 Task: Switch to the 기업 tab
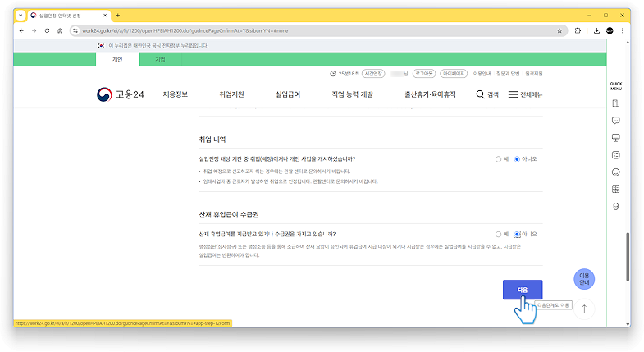pyautogui.click(x=160, y=60)
